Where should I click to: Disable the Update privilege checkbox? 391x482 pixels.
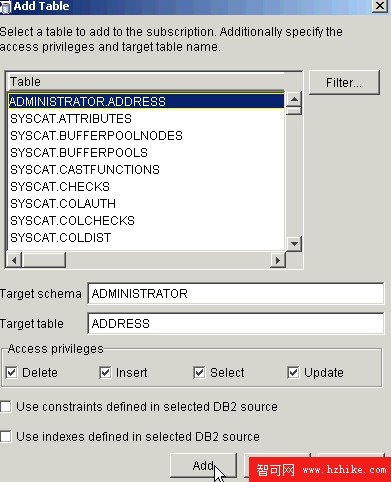coord(293,372)
